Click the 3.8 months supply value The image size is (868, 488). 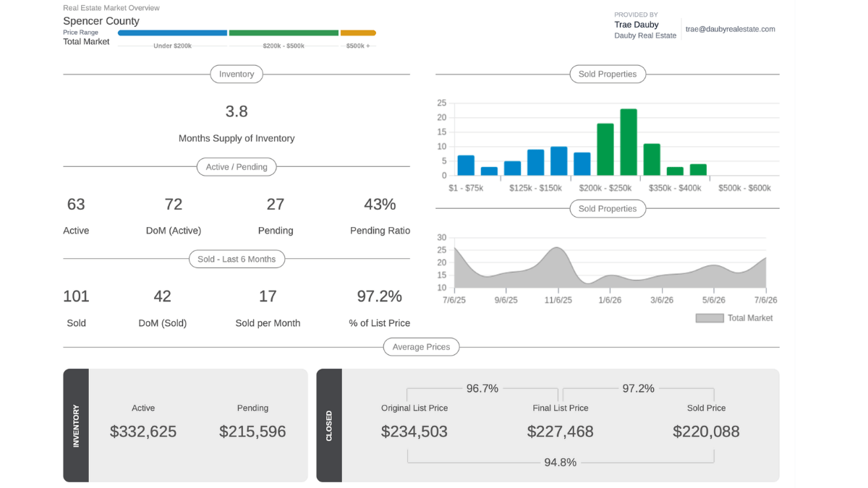click(x=237, y=111)
